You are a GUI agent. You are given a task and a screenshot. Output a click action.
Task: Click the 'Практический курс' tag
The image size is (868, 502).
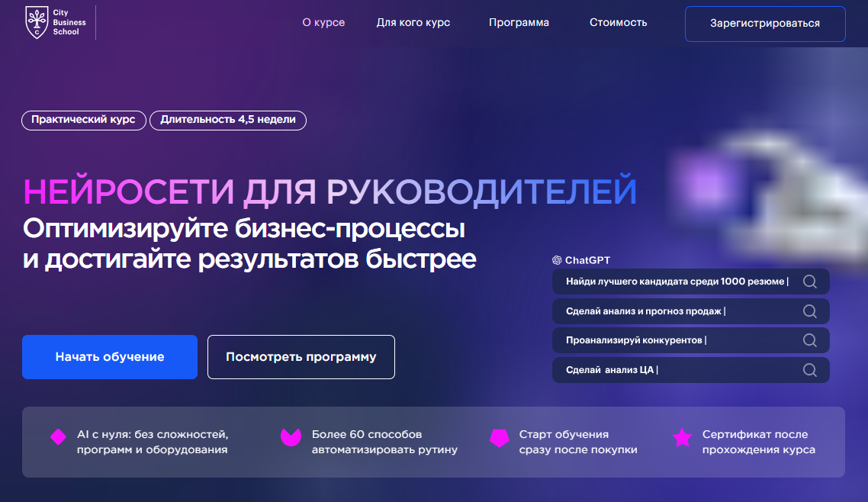tap(84, 120)
